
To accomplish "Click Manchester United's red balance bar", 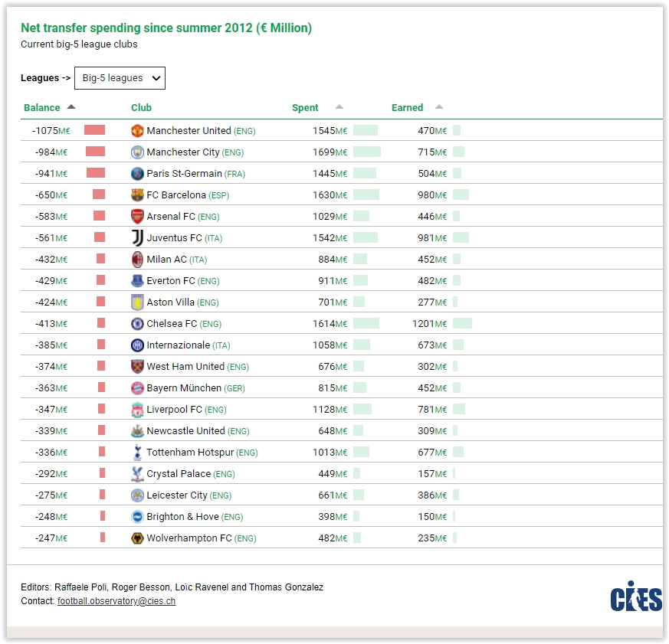I will [95, 130].
